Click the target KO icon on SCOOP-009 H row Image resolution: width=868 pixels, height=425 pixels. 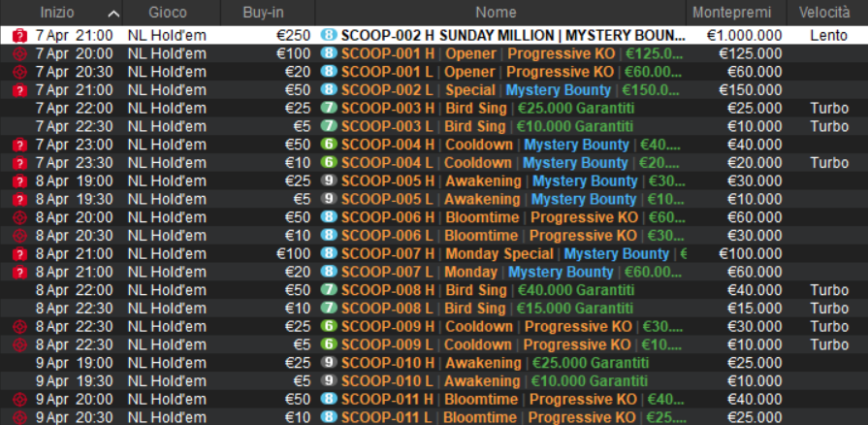(20, 327)
